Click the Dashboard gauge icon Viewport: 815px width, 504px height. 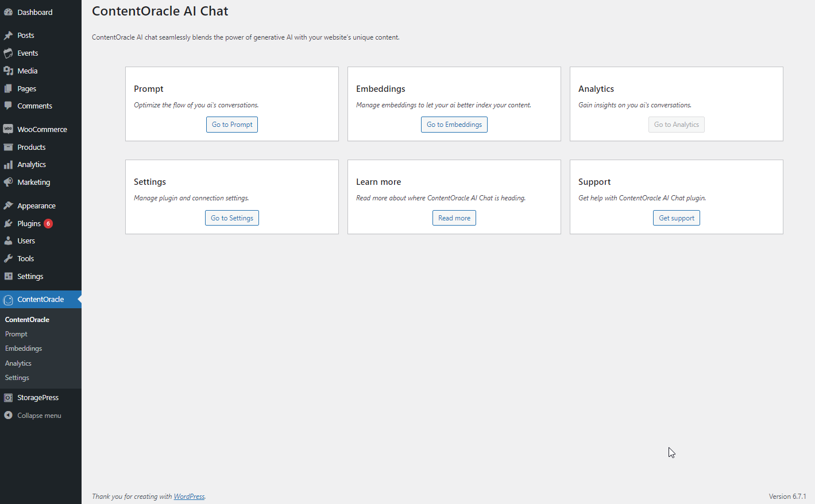8,12
